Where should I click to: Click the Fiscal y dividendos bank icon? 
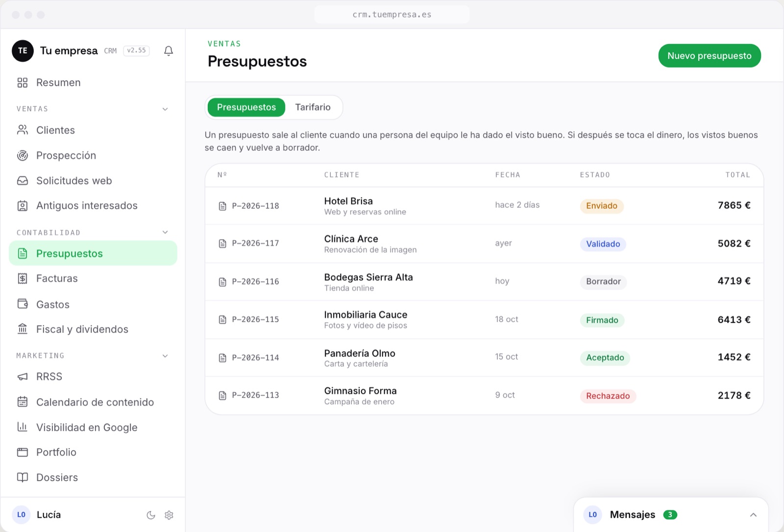(23, 329)
